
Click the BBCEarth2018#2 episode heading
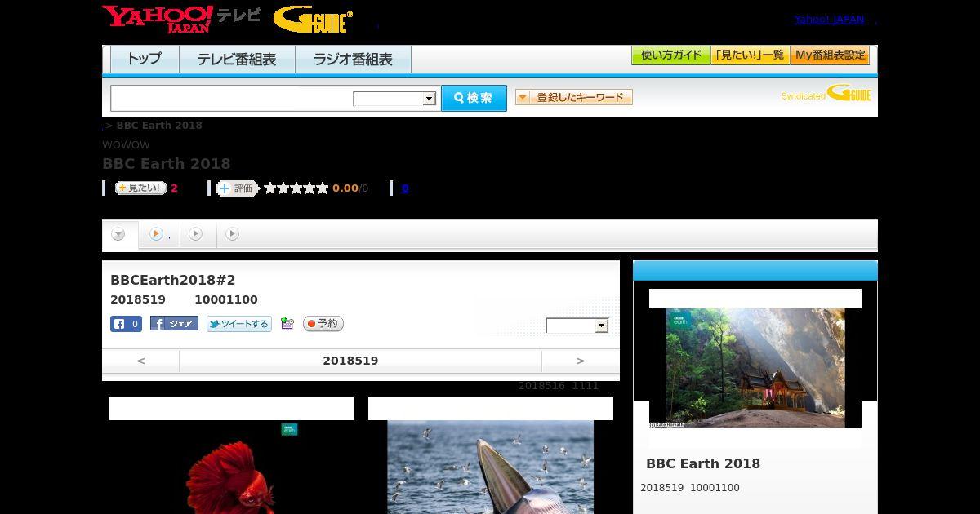point(173,280)
